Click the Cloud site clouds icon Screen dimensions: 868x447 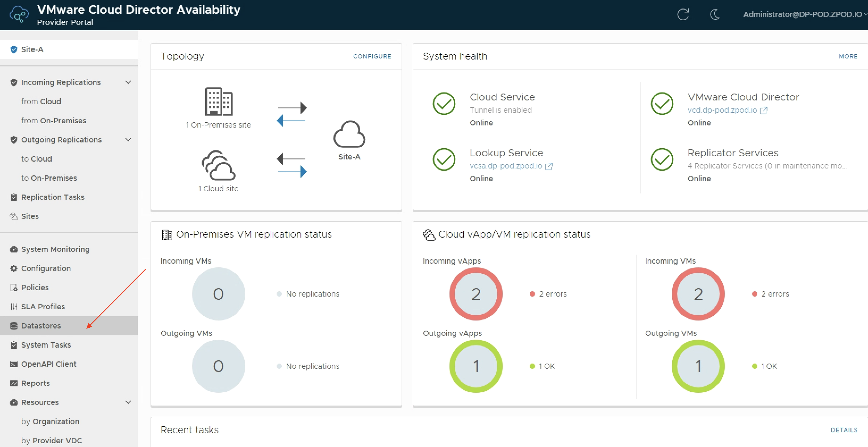tap(218, 165)
